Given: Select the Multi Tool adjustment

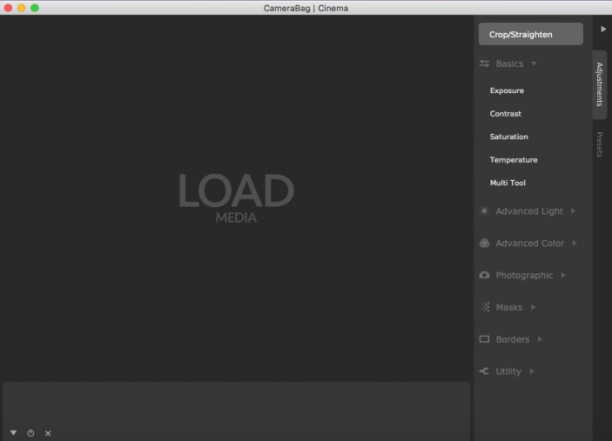Looking at the screenshot, I should click(508, 183).
